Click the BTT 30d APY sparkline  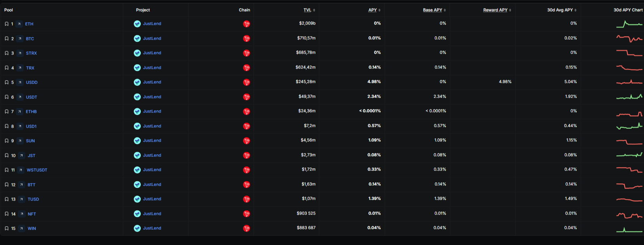coord(629,185)
